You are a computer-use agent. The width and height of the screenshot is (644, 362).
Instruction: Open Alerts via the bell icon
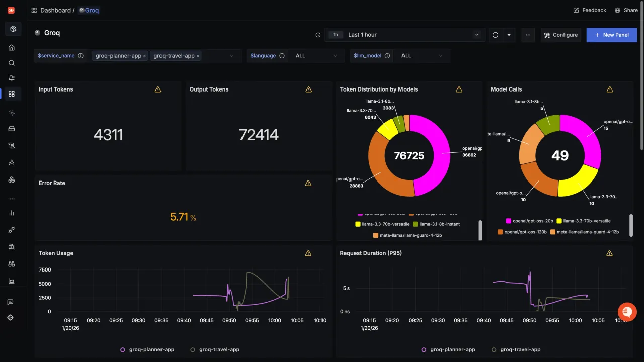[12, 78]
